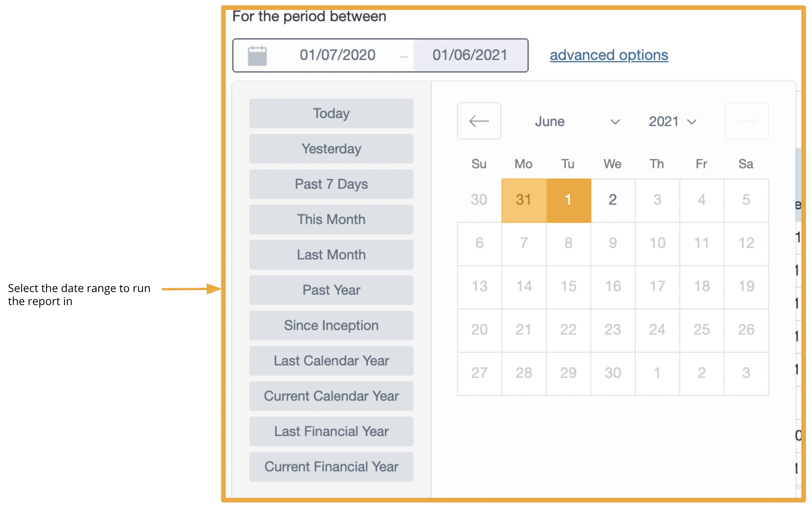Viewport: 812px width, 507px height.
Task: Select the Since Inception range
Action: click(331, 325)
